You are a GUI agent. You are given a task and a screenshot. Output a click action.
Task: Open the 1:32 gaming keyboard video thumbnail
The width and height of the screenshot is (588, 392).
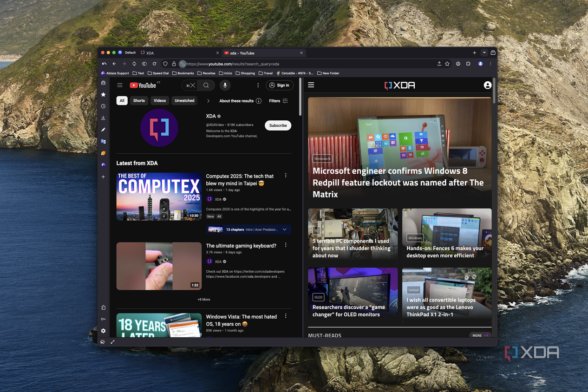click(159, 266)
